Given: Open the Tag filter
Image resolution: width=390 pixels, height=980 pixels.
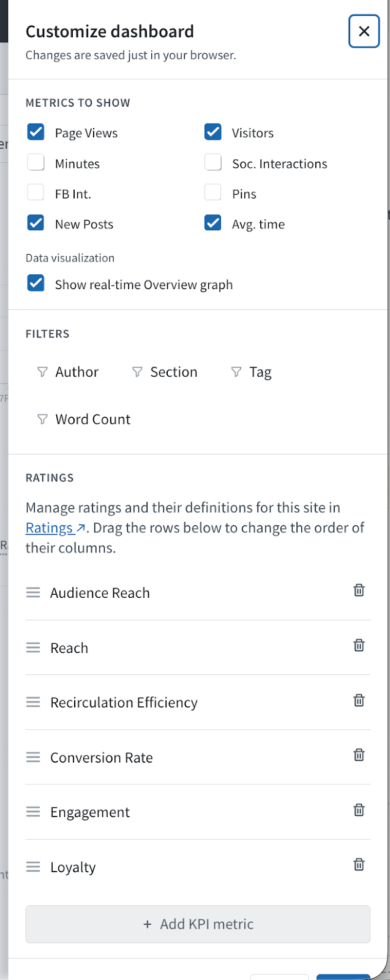Looking at the screenshot, I should (x=251, y=372).
